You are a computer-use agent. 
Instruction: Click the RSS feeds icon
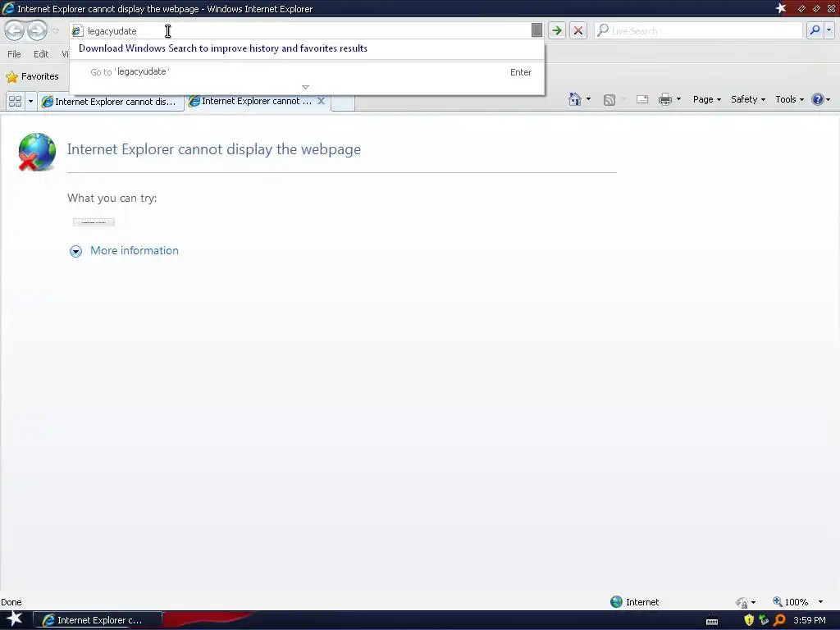(x=609, y=99)
